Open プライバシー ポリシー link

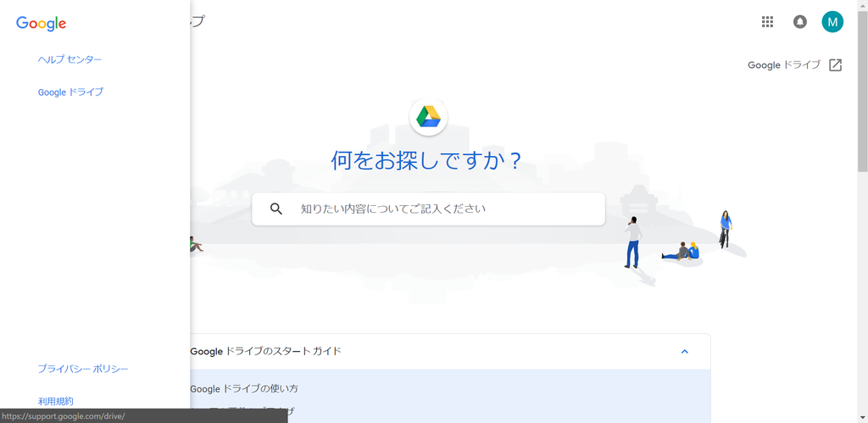click(x=83, y=369)
